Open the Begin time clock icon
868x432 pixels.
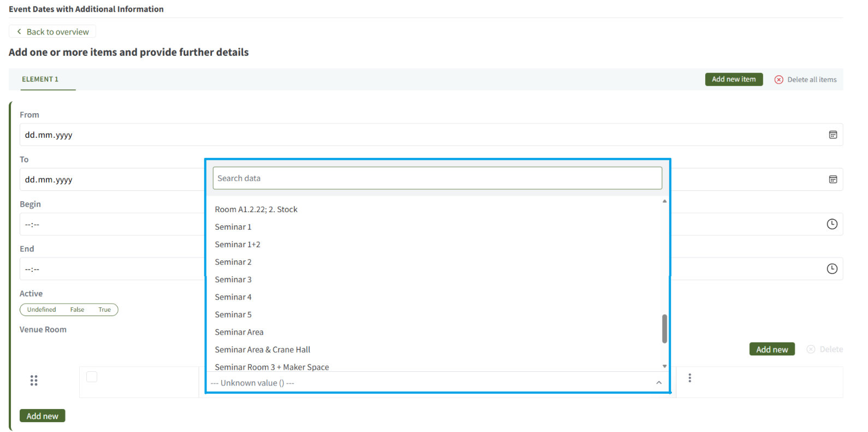tap(831, 224)
